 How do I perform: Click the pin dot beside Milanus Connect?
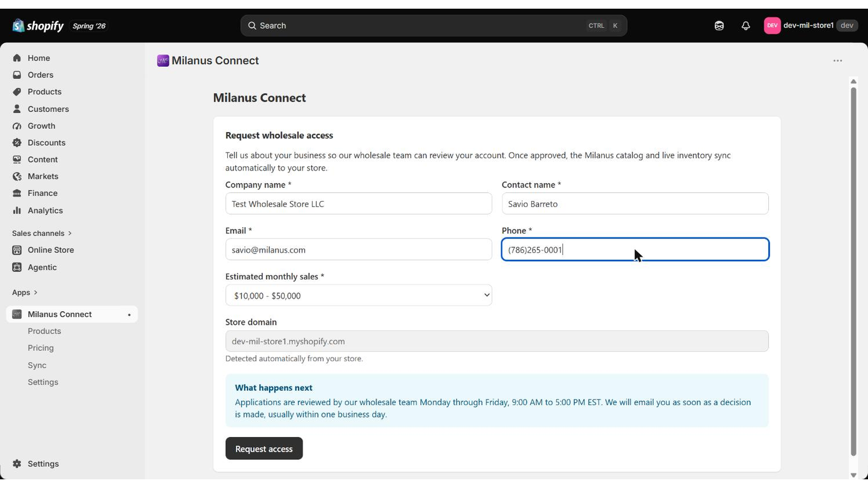click(129, 315)
